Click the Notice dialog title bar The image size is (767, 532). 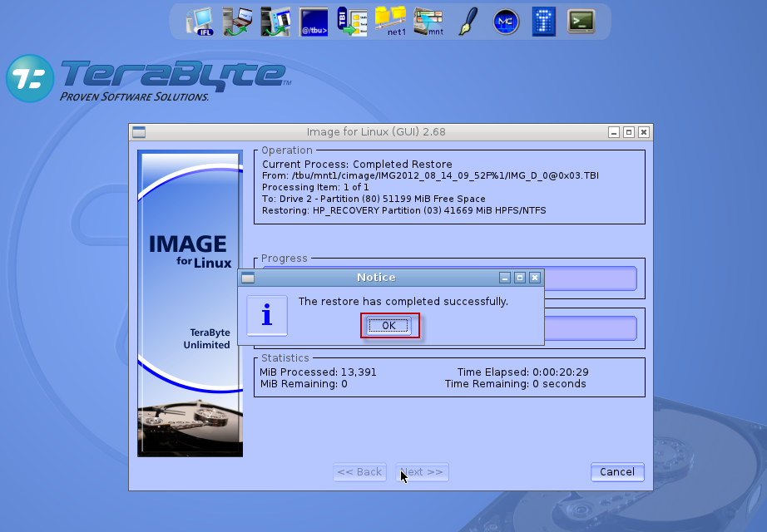[x=376, y=278]
